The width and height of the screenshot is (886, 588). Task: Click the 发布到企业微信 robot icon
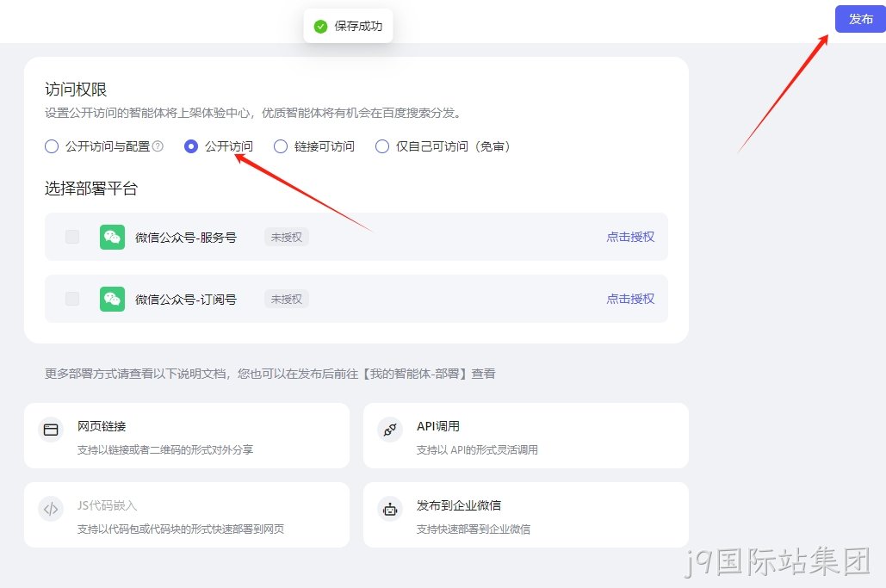390,509
